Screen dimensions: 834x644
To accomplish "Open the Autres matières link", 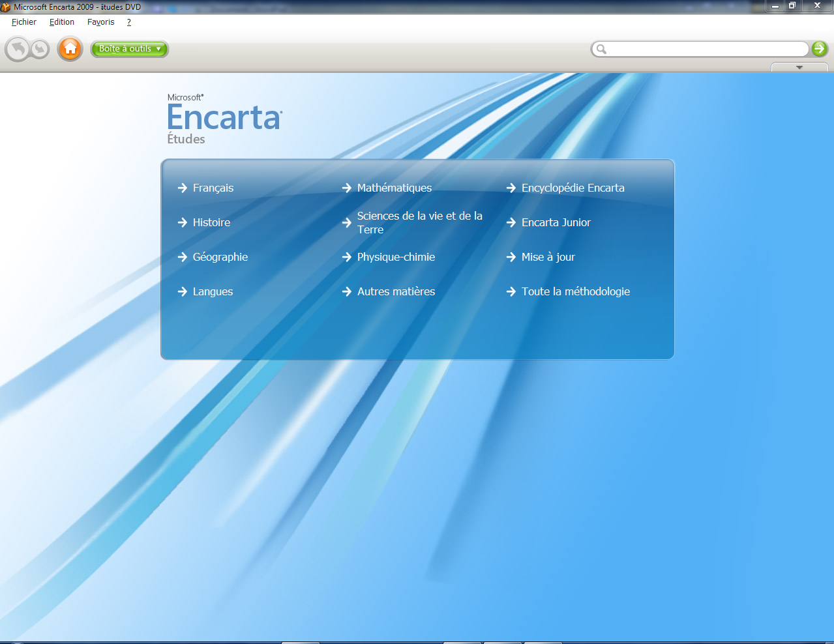I will (x=396, y=291).
